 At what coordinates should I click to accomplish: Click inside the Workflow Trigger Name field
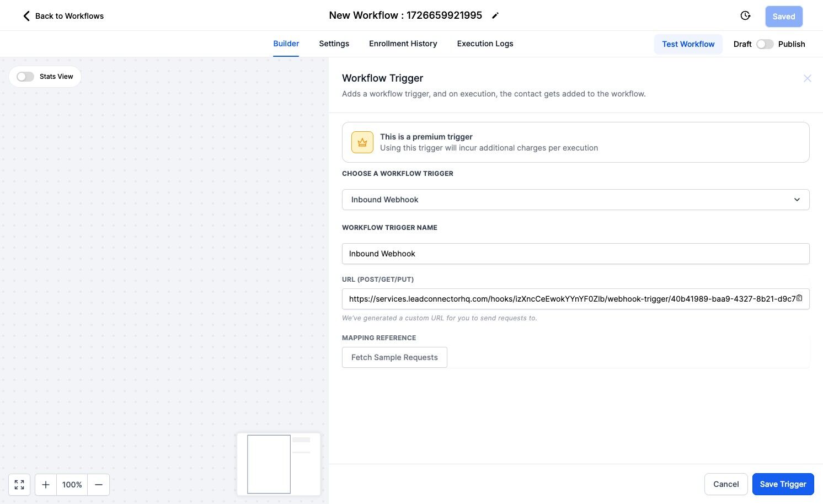coord(575,254)
